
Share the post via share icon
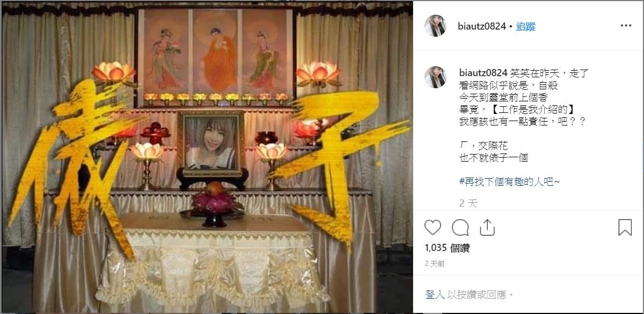click(487, 227)
